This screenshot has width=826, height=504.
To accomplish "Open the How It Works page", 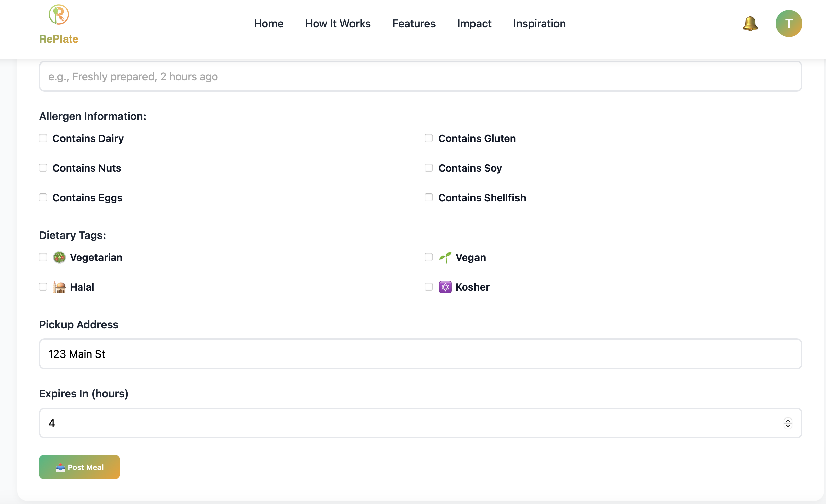I will [338, 24].
